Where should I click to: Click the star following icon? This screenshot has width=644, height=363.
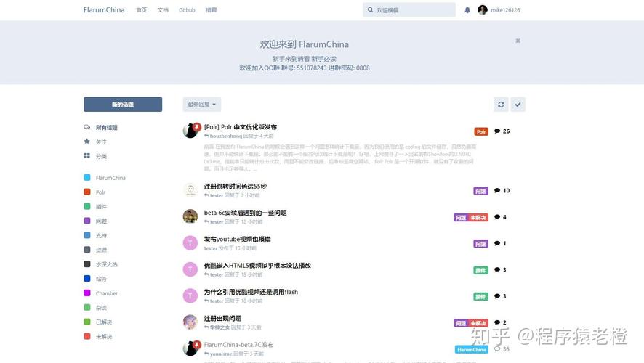point(87,142)
